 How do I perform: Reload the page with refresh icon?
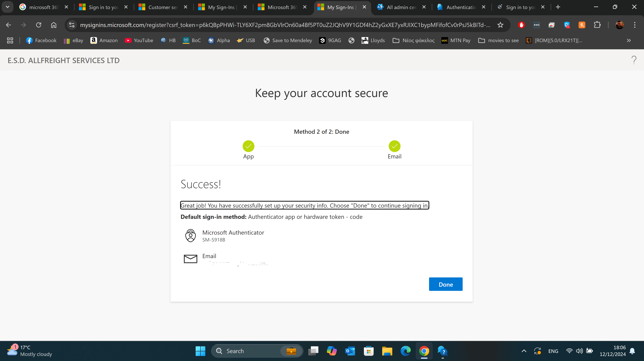38,25
